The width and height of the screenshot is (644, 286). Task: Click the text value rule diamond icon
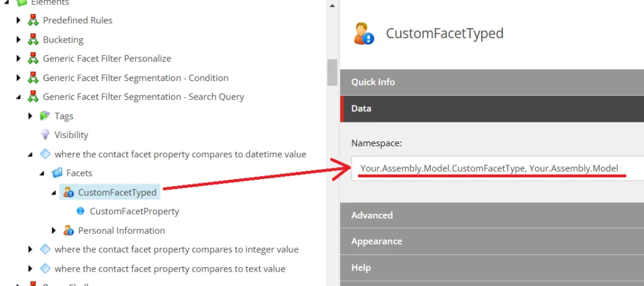(45, 268)
